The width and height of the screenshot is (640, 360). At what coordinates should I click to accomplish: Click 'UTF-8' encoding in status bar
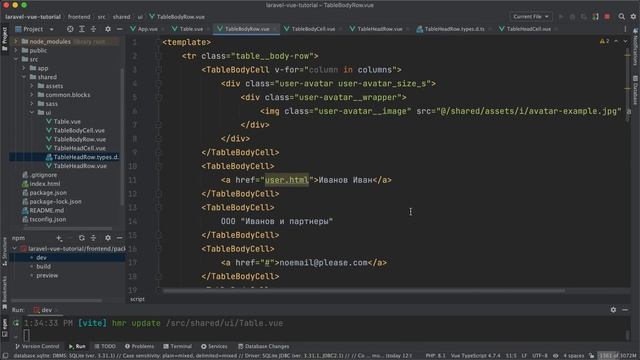pyautogui.click(x=540, y=356)
